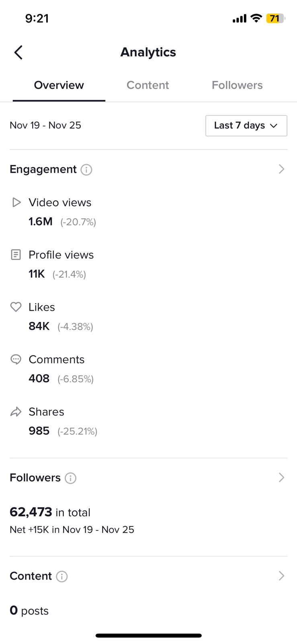This screenshot has width=297, height=644.
Task: Switch to the Followers tab
Action: pyautogui.click(x=237, y=85)
